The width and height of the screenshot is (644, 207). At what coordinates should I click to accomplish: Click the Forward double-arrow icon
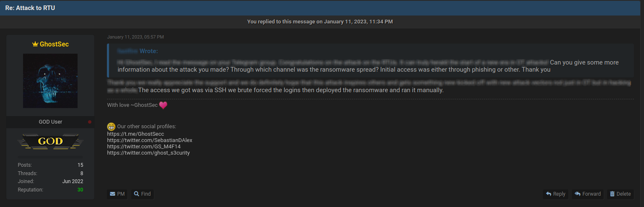pyautogui.click(x=578, y=194)
